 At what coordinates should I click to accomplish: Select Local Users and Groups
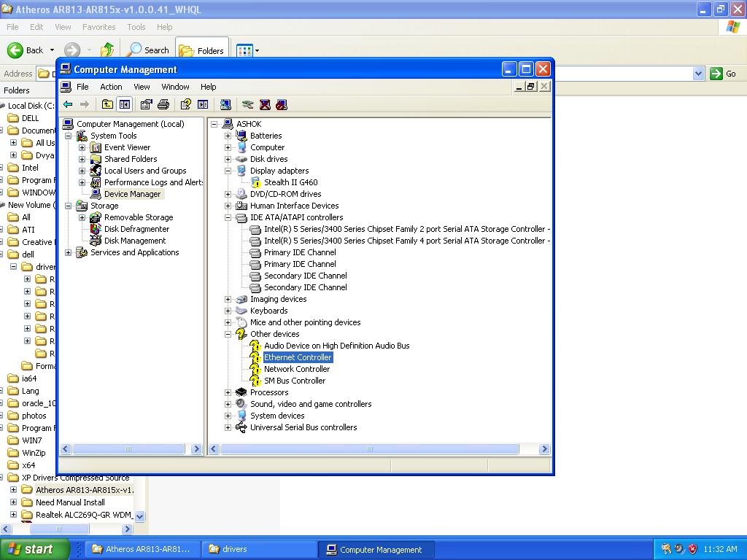pyautogui.click(x=145, y=171)
